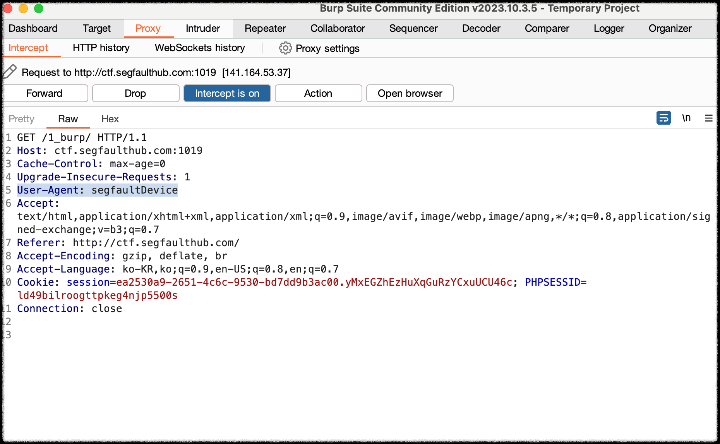The width and height of the screenshot is (720, 444).
Task: Go to the Decoder tab
Action: [481, 28]
